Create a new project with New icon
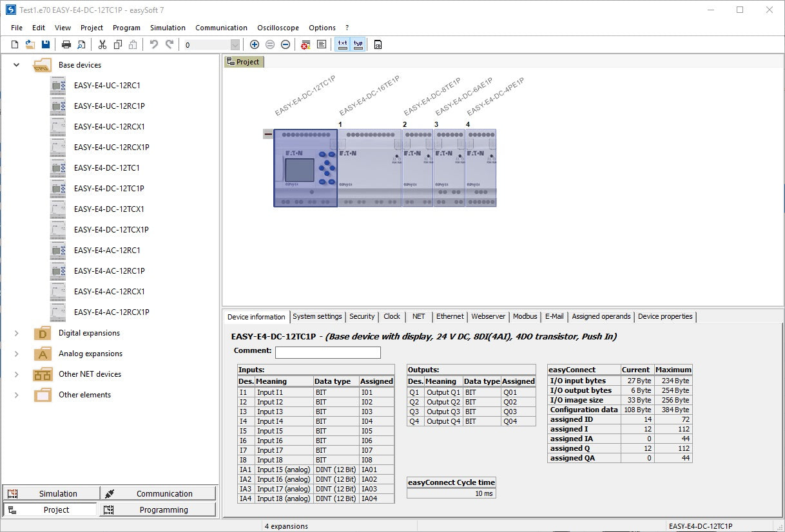Screen dimensions: 785x532 coord(15,44)
